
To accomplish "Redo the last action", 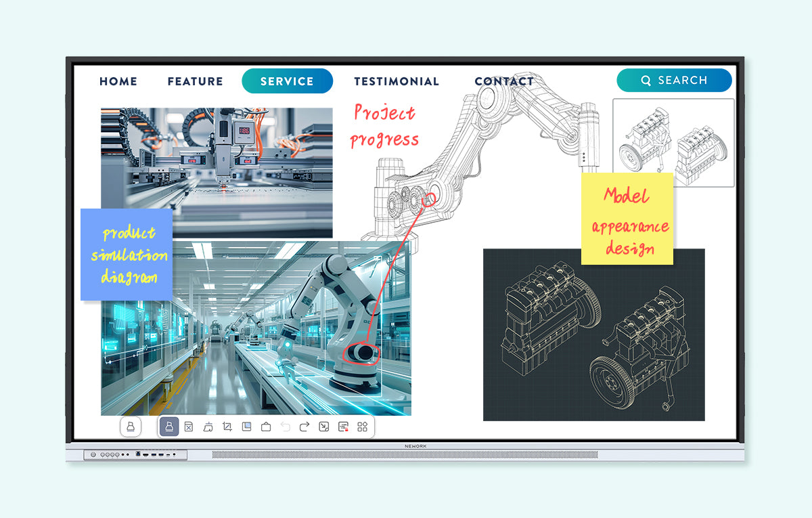I will pyautogui.click(x=304, y=427).
